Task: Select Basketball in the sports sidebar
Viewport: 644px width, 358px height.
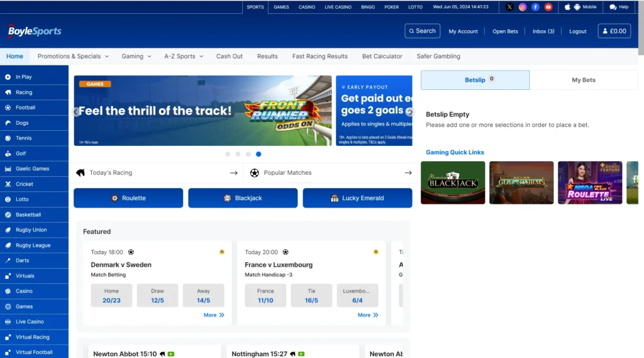Action: pos(34,215)
